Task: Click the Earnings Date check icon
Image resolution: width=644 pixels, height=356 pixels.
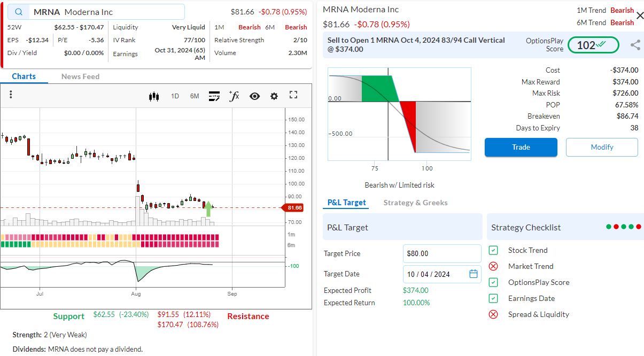Action: tap(494, 298)
